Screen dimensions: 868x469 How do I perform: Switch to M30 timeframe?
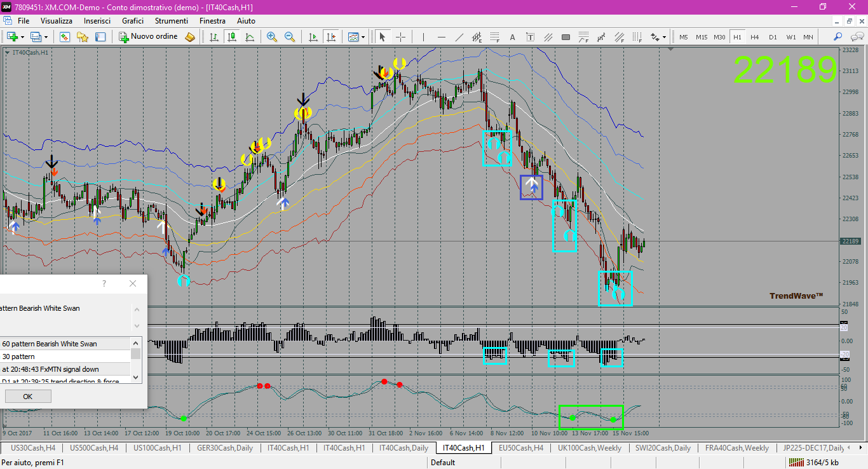coord(719,37)
